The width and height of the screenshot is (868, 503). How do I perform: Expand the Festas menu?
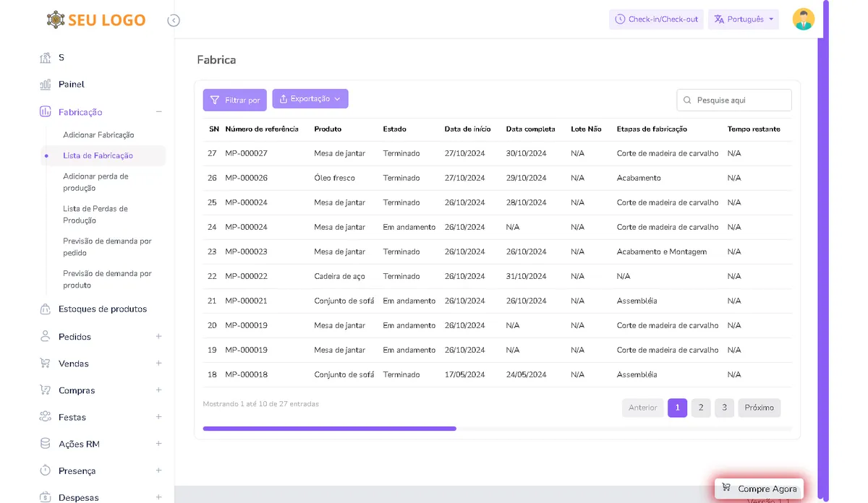(x=158, y=416)
